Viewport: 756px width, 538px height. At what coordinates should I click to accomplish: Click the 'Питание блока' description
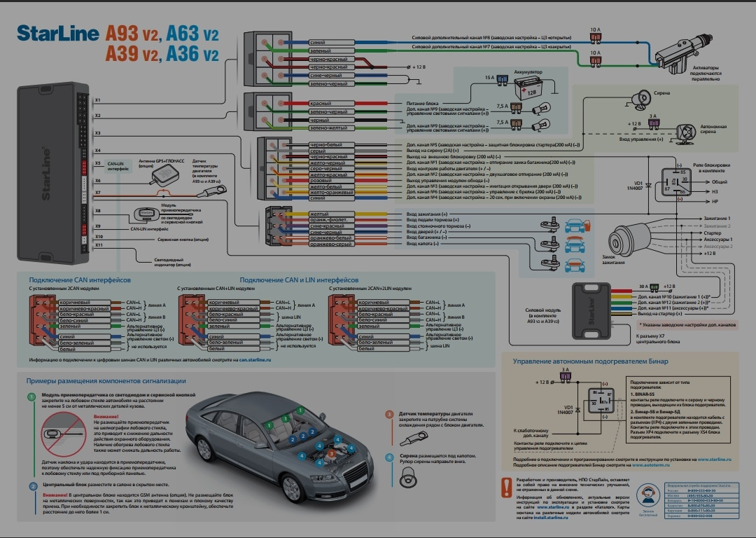coord(422,103)
